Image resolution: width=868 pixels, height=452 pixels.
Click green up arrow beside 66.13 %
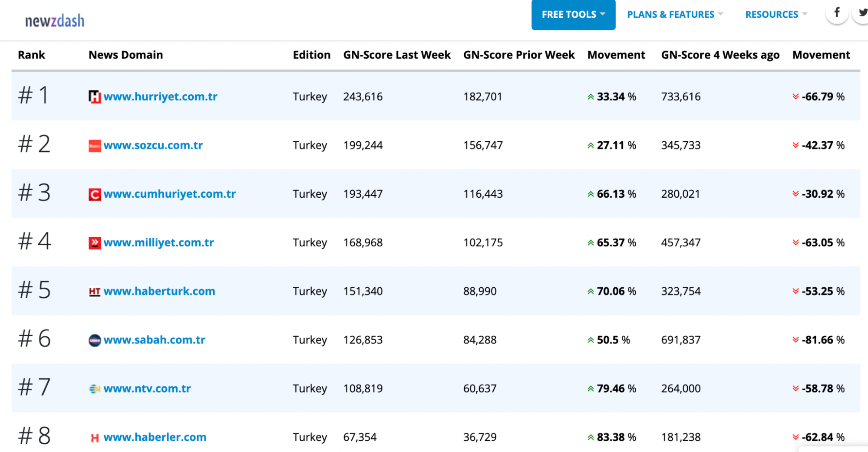(x=591, y=194)
